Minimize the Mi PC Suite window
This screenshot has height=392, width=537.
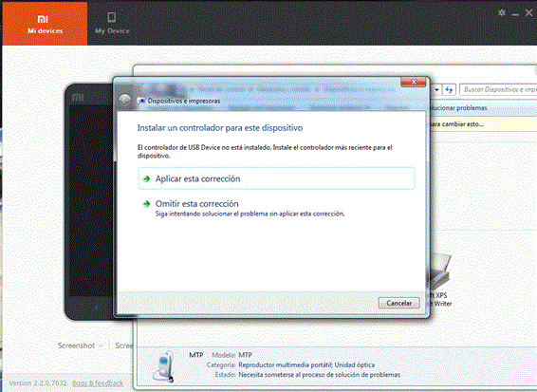click(x=515, y=13)
